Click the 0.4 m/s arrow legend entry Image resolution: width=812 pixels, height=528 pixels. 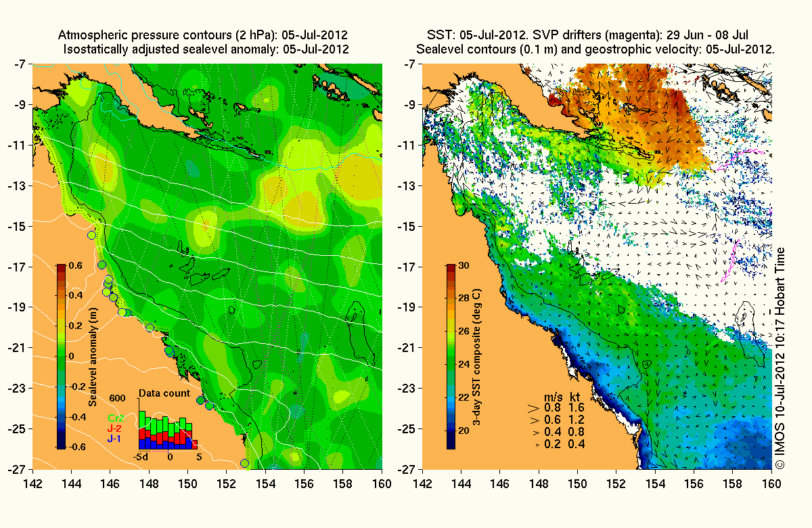(x=545, y=432)
